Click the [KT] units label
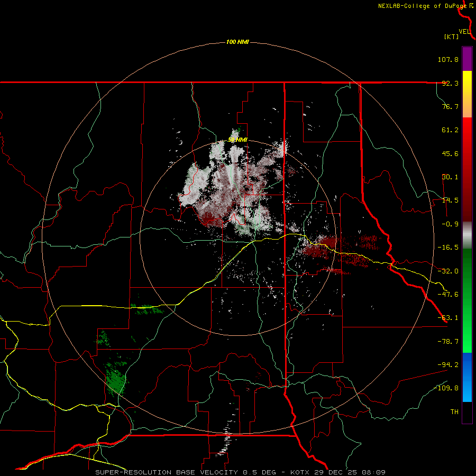Screen dimensions: 476x476 [452, 36]
